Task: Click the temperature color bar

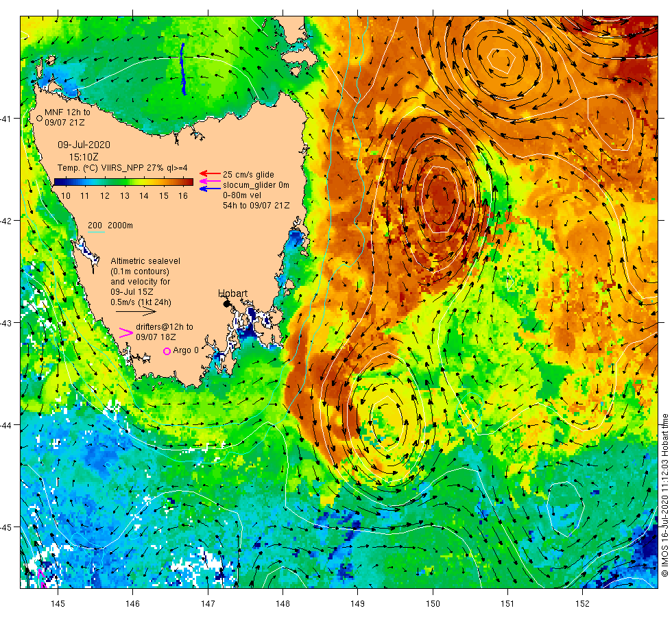Action: [x=123, y=182]
